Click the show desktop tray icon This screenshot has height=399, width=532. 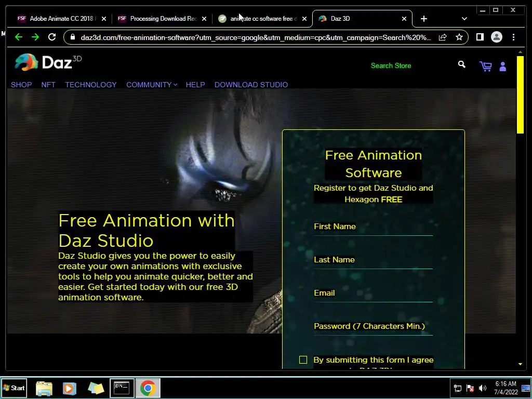pyautogui.click(x=526, y=388)
